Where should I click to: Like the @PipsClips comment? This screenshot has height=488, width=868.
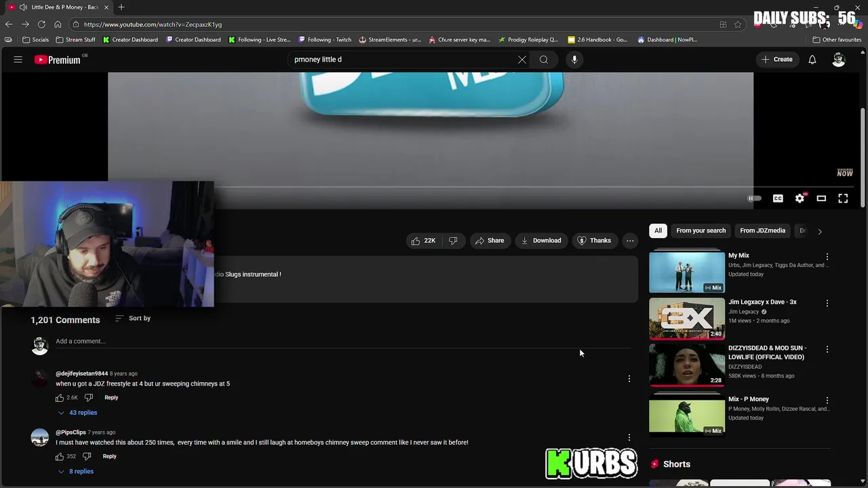tap(60, 457)
